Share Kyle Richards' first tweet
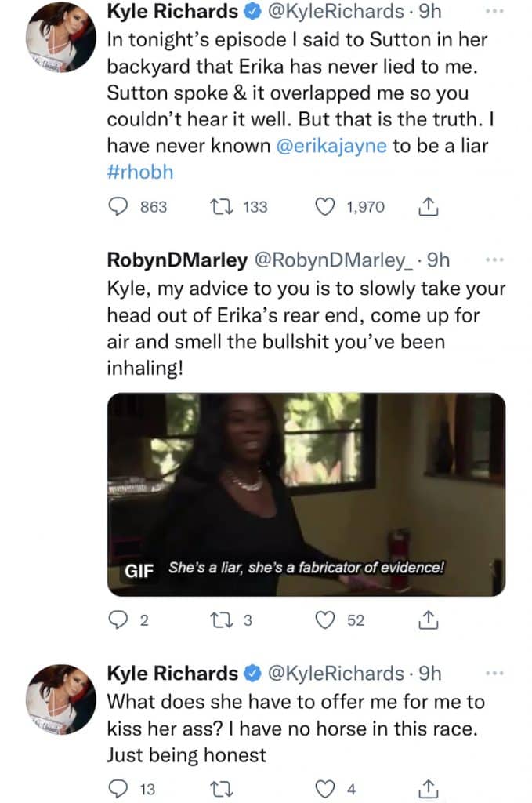This screenshot has height=803, width=532. pos(429,206)
